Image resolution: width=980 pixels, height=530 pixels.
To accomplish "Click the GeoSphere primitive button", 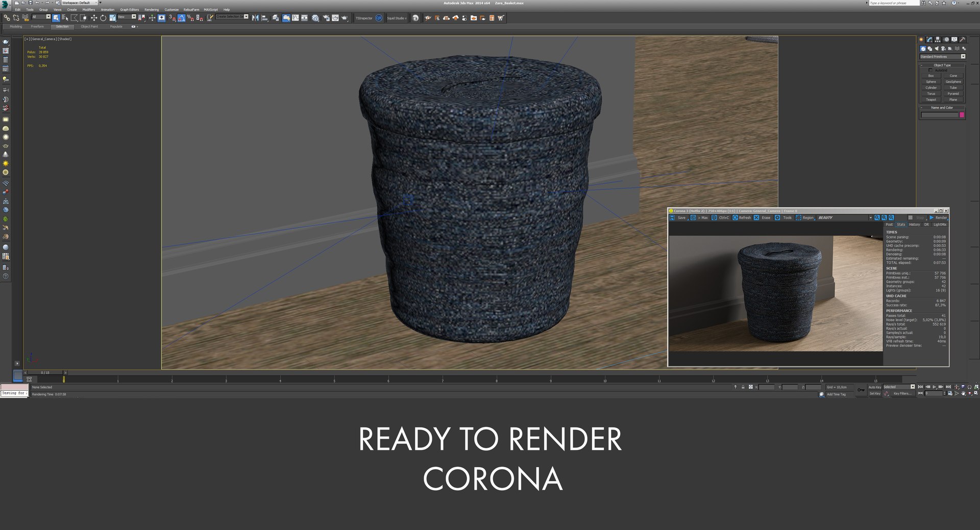I will [953, 82].
